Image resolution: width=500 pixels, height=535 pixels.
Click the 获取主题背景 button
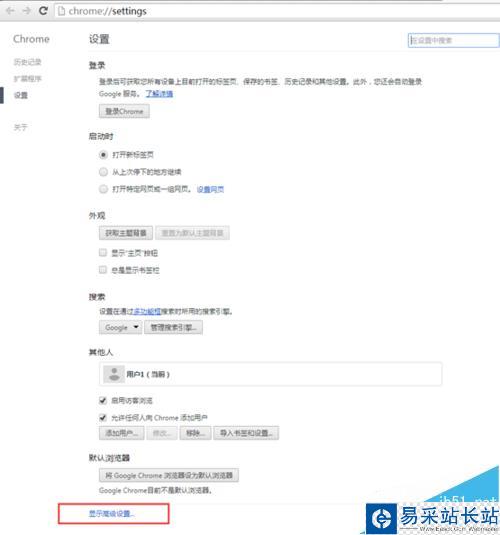click(x=126, y=233)
